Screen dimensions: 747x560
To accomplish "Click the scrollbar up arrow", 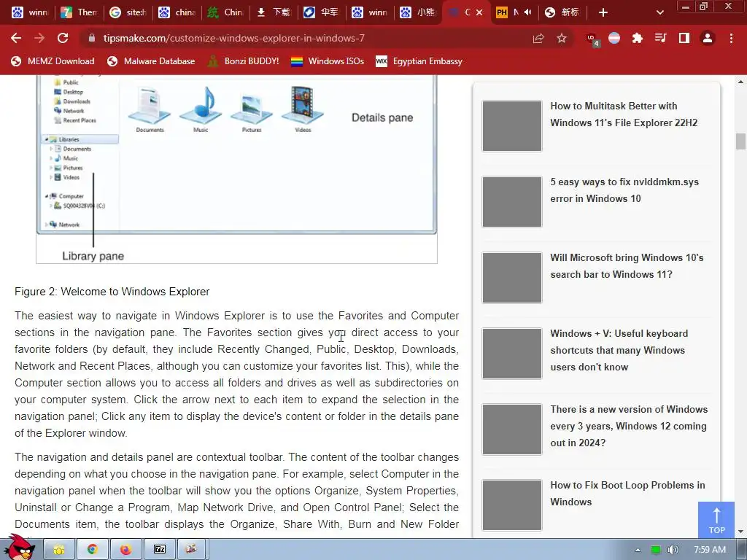I will [740, 82].
